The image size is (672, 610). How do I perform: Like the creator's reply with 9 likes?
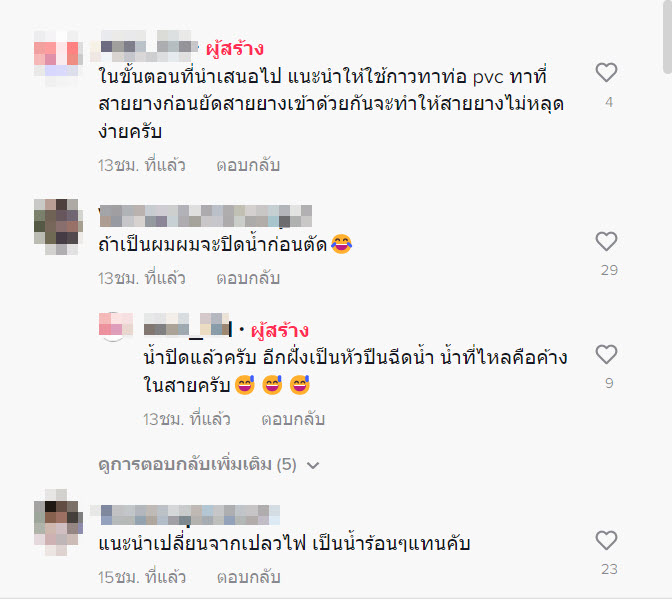pyautogui.click(x=606, y=355)
